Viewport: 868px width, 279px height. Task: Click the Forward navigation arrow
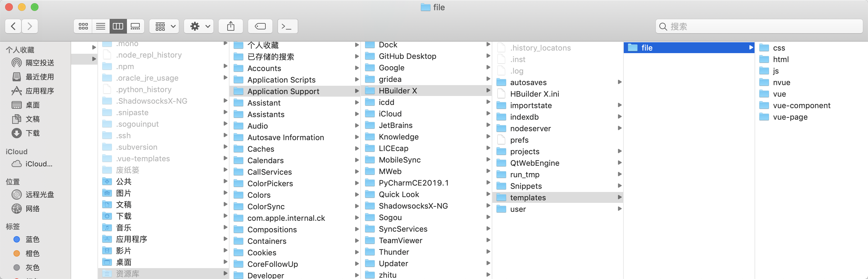click(30, 26)
